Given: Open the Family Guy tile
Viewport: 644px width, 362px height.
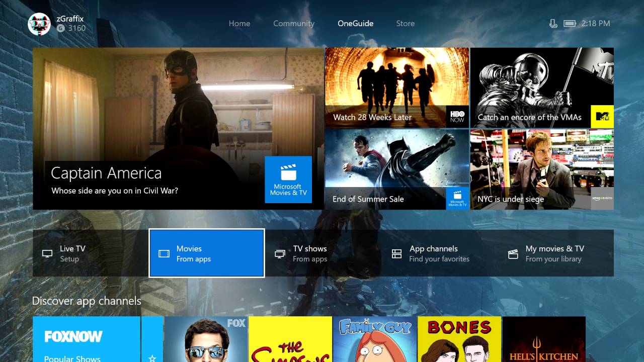Looking at the screenshot, I should pyautogui.click(x=375, y=339).
